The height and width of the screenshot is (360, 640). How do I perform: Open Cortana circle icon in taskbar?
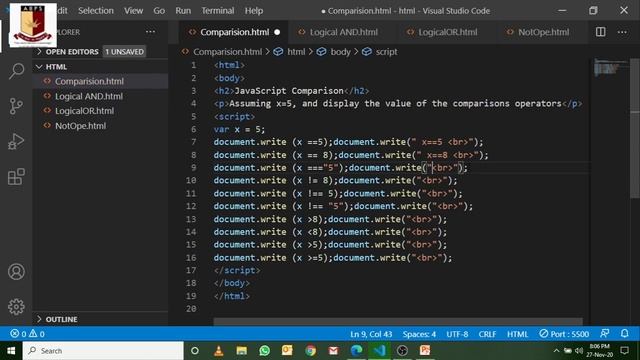click(195, 351)
